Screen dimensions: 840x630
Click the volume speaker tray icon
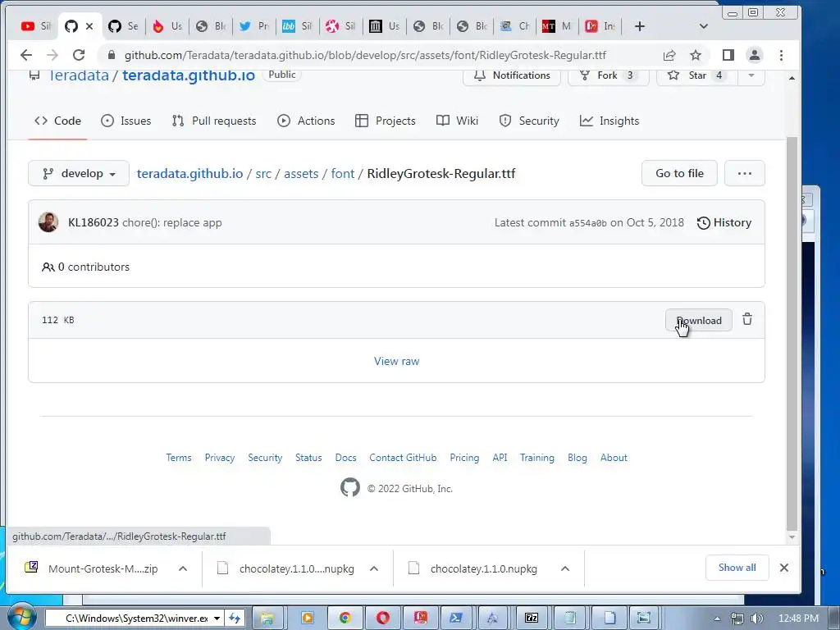(x=756, y=619)
